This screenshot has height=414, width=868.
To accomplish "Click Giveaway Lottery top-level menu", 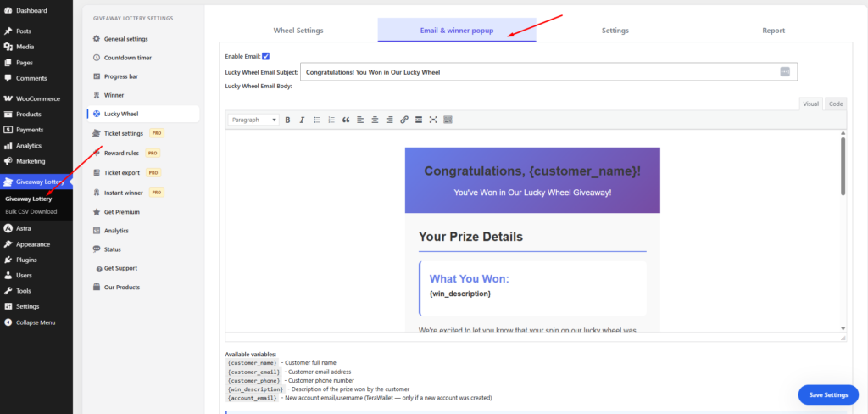I will coord(36,182).
